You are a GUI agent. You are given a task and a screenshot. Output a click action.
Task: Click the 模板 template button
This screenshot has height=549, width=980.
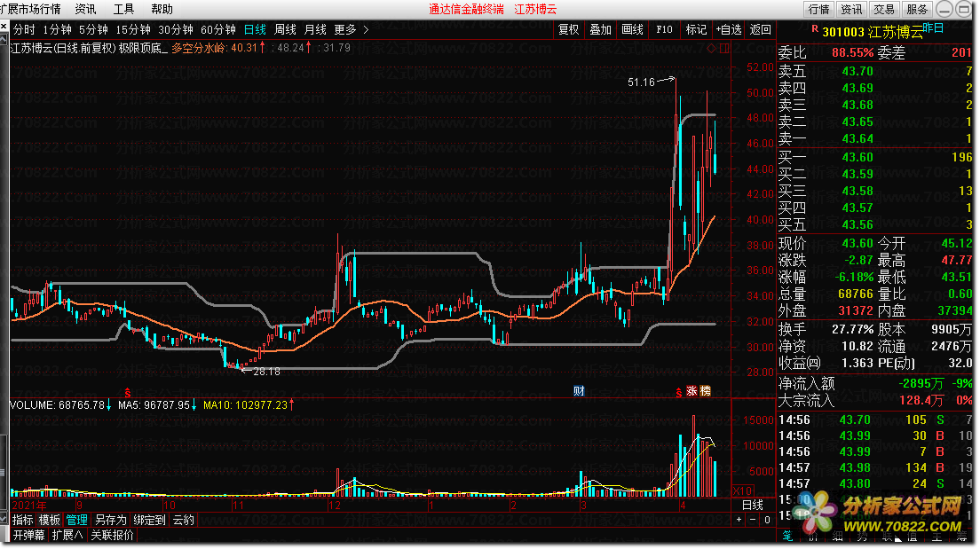click(x=50, y=521)
